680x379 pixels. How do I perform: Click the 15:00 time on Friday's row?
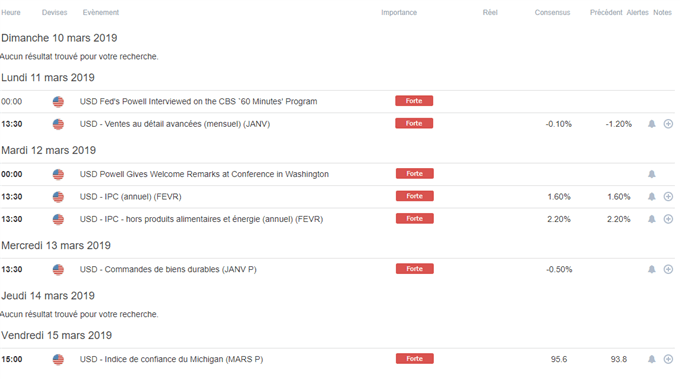point(12,359)
